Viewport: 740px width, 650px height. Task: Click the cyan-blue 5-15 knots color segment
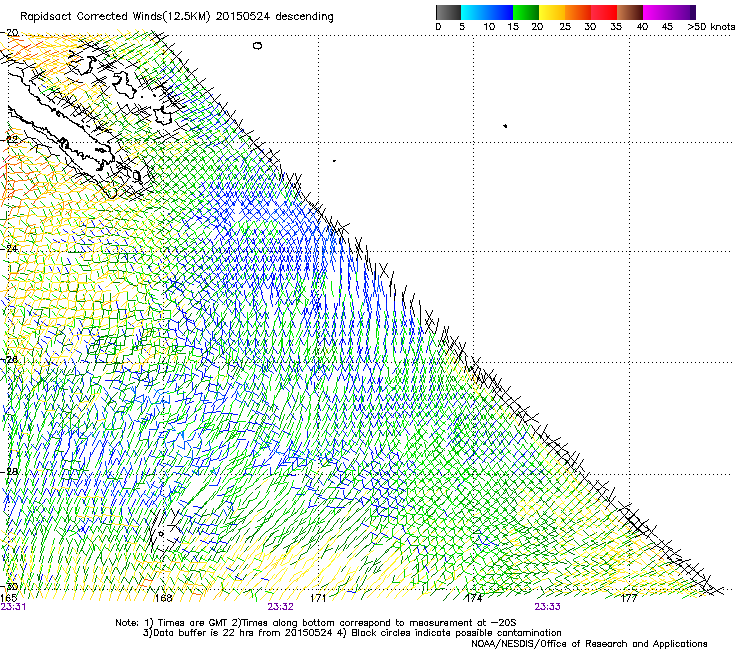[487, 12]
